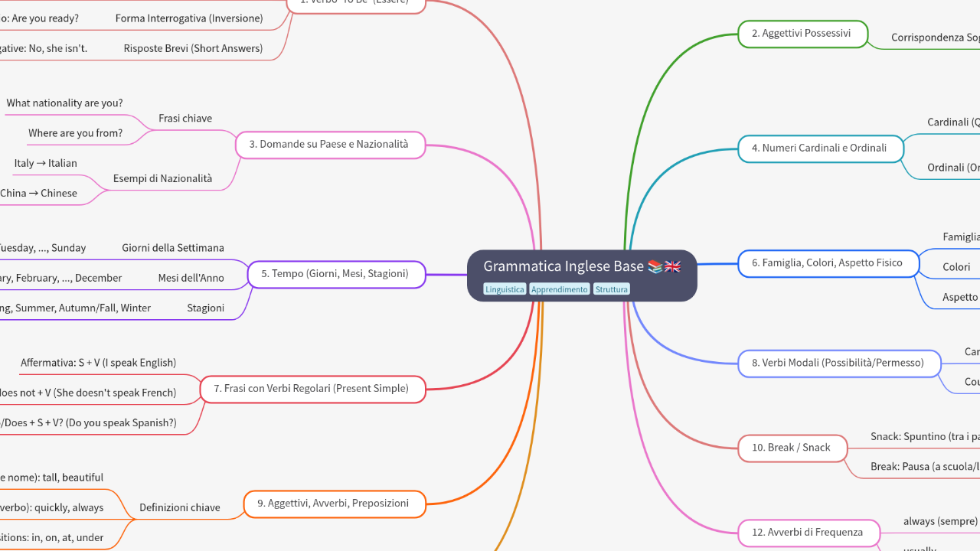Click the Giorni della Settimana branch
The image size is (980, 551).
click(x=173, y=248)
